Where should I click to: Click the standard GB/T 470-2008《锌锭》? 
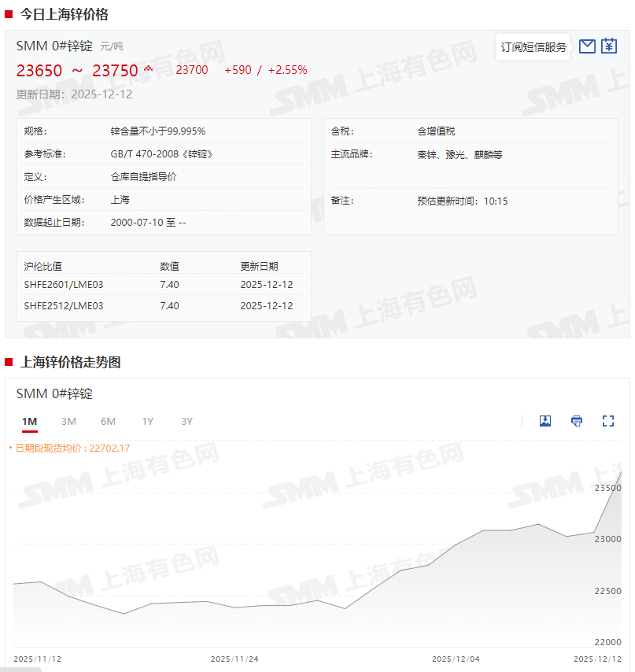pos(161,154)
